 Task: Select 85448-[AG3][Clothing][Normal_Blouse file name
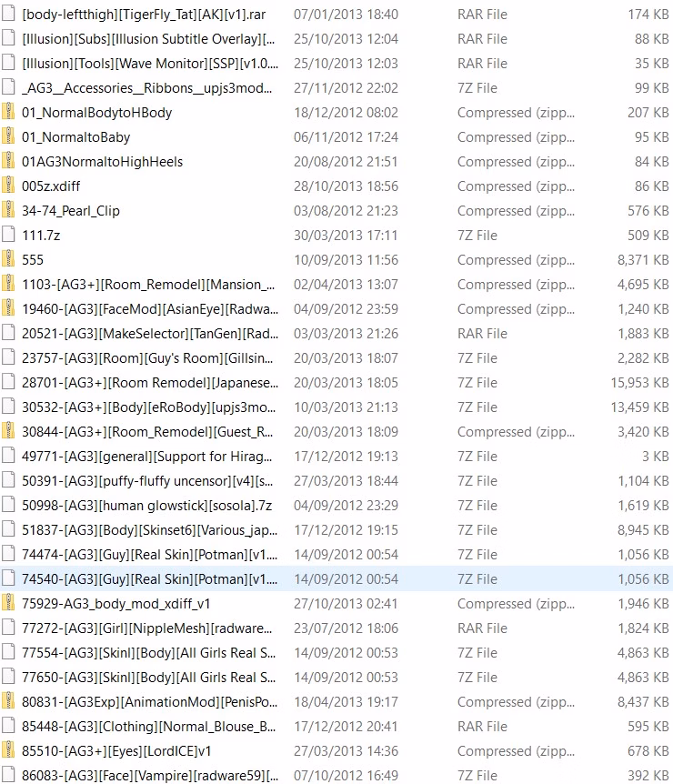[148, 726]
